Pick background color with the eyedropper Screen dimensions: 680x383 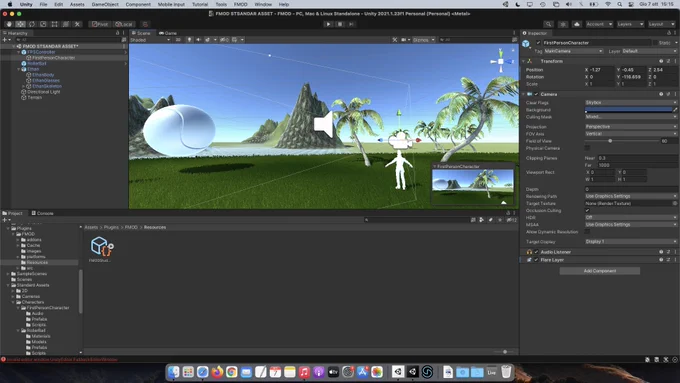click(675, 110)
